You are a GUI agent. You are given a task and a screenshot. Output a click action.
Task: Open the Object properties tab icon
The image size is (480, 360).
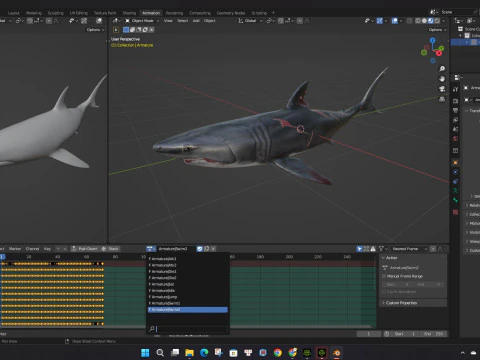(x=455, y=162)
